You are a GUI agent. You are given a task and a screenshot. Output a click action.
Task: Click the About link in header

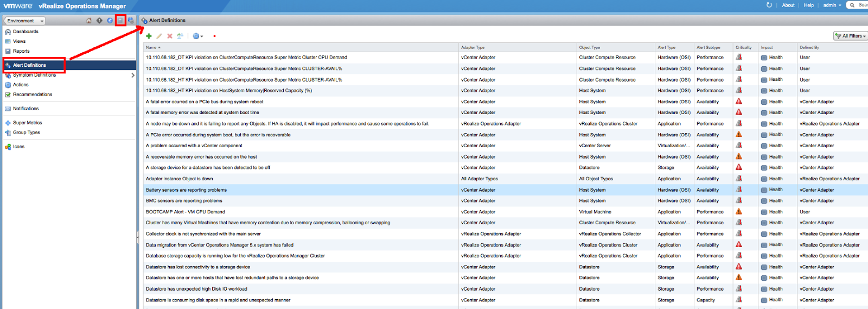pos(788,5)
